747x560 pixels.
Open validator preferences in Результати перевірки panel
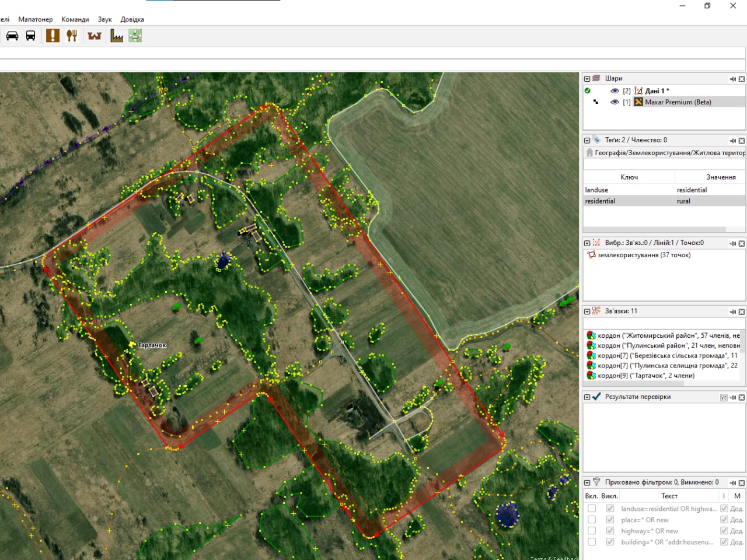724,397
